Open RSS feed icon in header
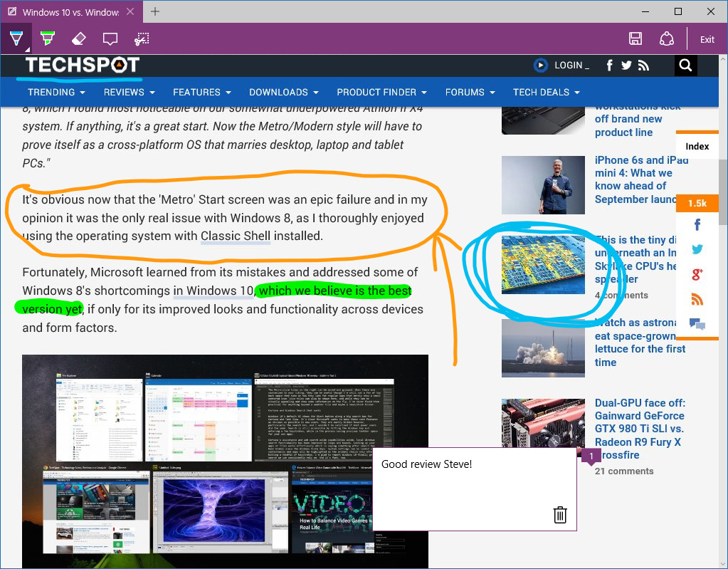 click(x=643, y=66)
